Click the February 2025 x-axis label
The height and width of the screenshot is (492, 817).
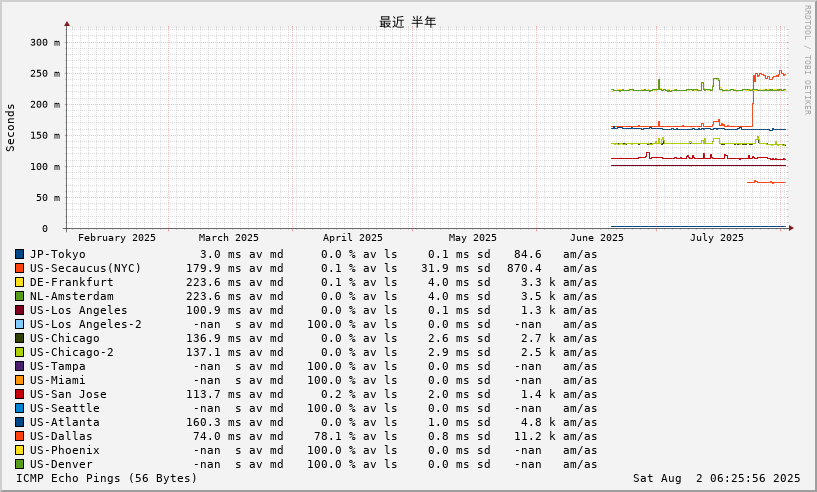click(117, 238)
